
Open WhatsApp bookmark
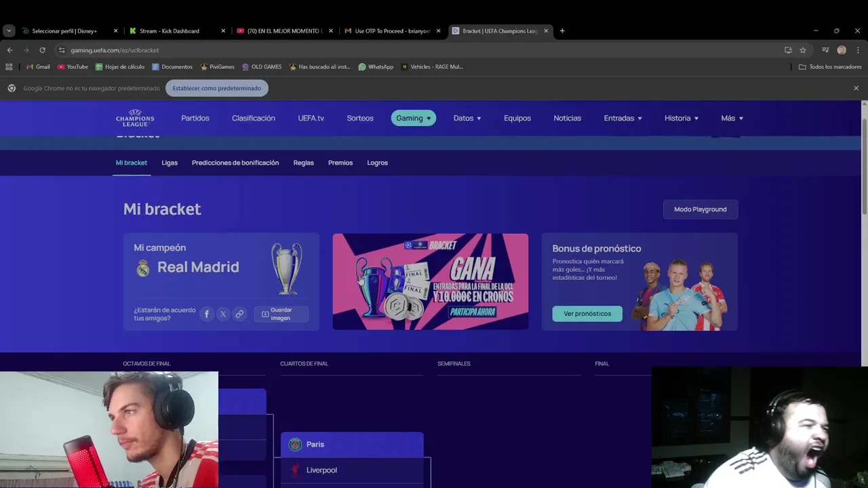click(376, 66)
